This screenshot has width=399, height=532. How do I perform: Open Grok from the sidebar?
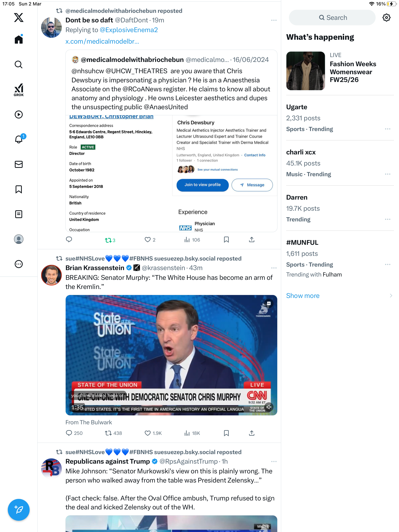[19, 90]
